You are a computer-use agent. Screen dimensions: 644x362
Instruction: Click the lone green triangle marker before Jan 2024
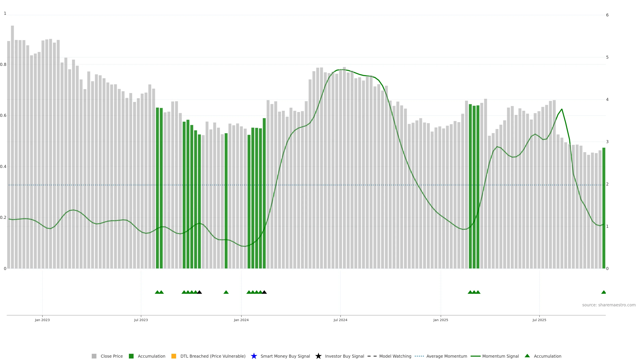coord(226,292)
